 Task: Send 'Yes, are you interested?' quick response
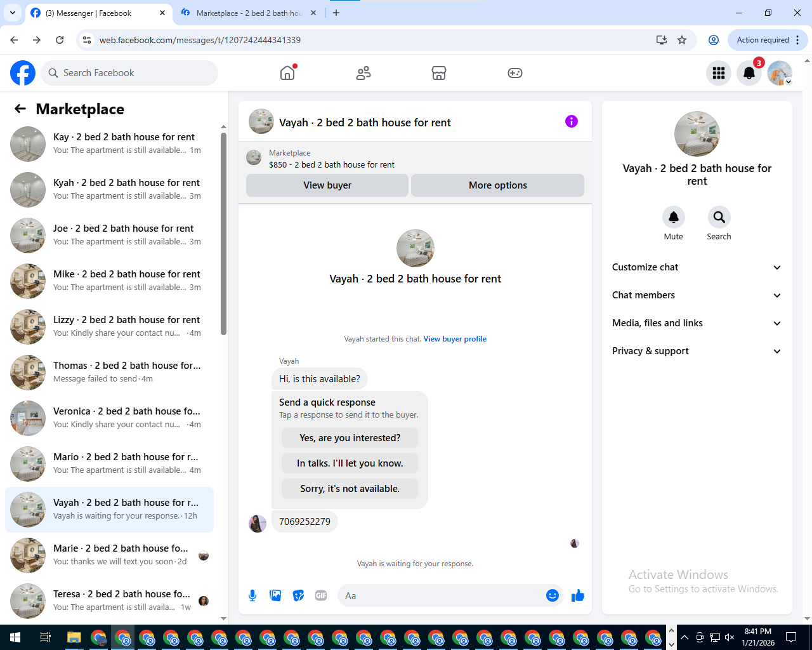click(350, 438)
